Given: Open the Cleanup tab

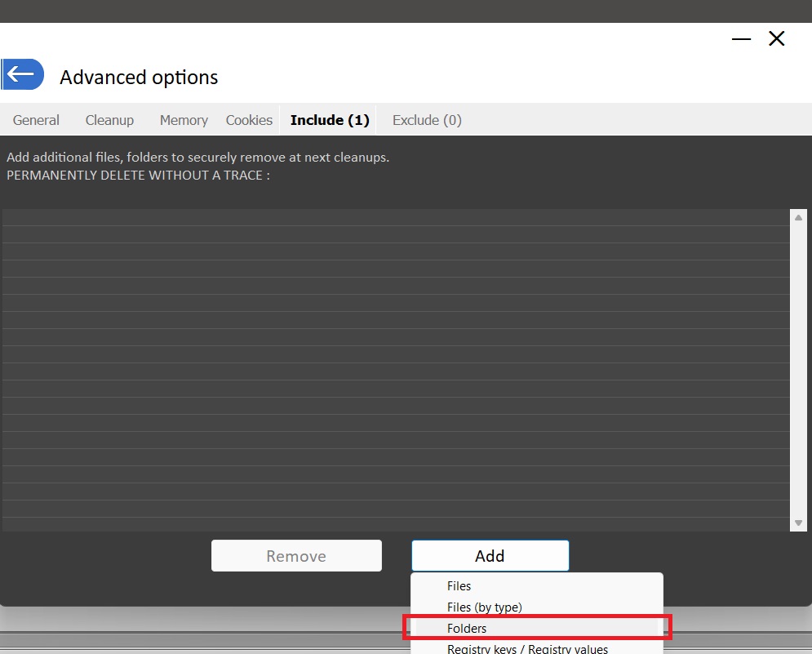Looking at the screenshot, I should [109, 120].
